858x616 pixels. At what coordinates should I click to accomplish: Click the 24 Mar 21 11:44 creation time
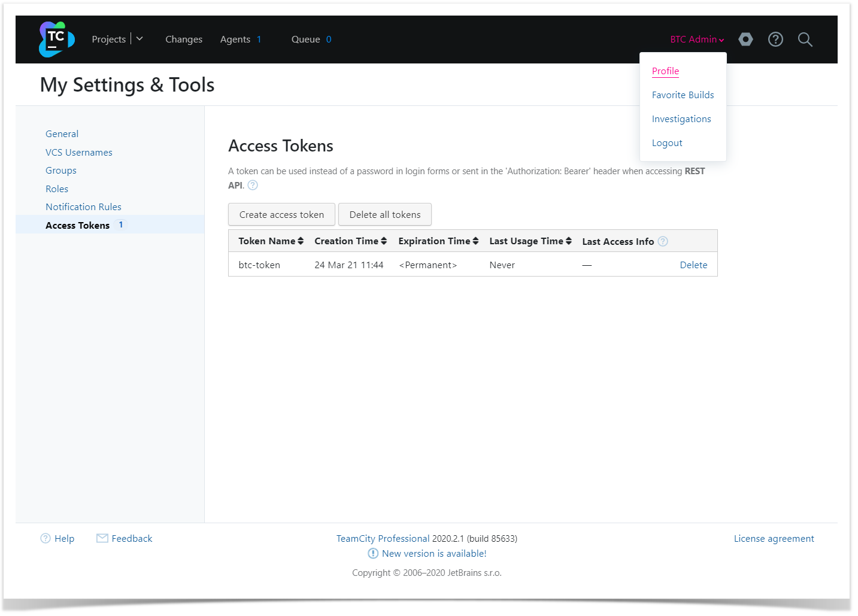coord(349,265)
